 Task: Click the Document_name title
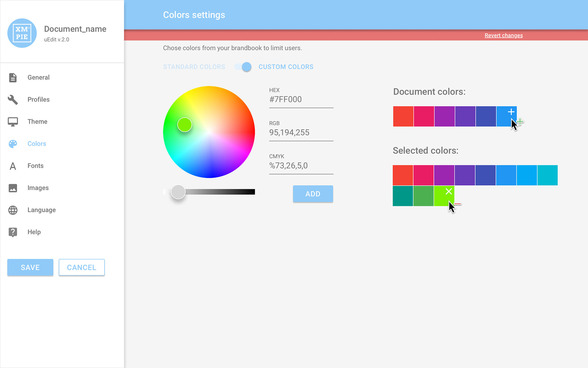75,29
